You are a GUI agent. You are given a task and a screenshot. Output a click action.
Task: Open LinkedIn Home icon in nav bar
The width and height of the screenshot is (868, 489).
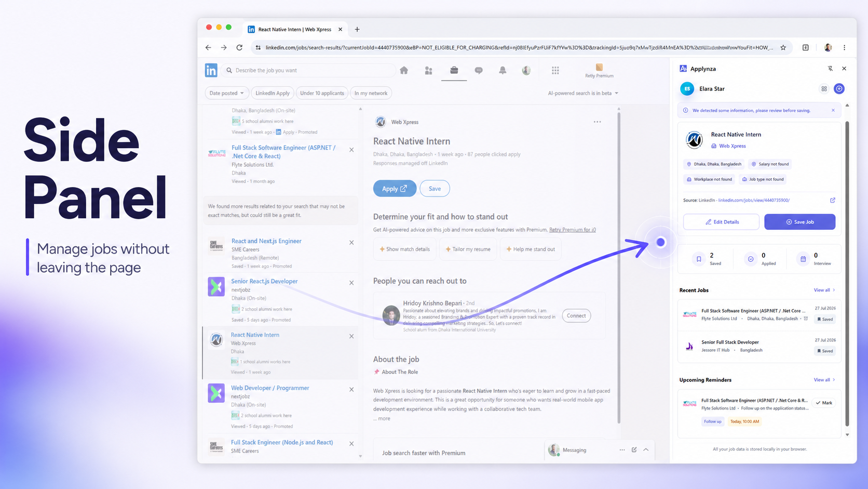(404, 70)
